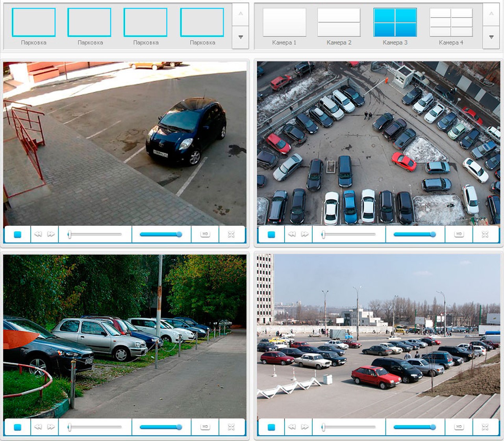Adjust the top-left camera blue level slider
This screenshot has width=504, height=441.
pyautogui.click(x=161, y=234)
